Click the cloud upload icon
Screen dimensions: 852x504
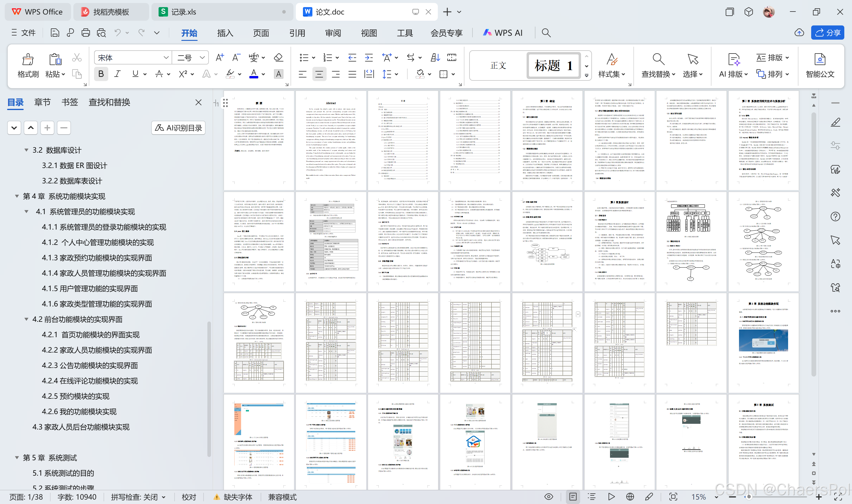click(x=799, y=33)
